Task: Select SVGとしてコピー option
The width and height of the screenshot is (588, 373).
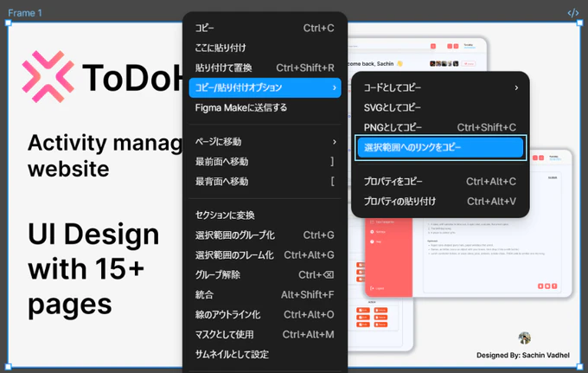Action: pyautogui.click(x=440, y=107)
